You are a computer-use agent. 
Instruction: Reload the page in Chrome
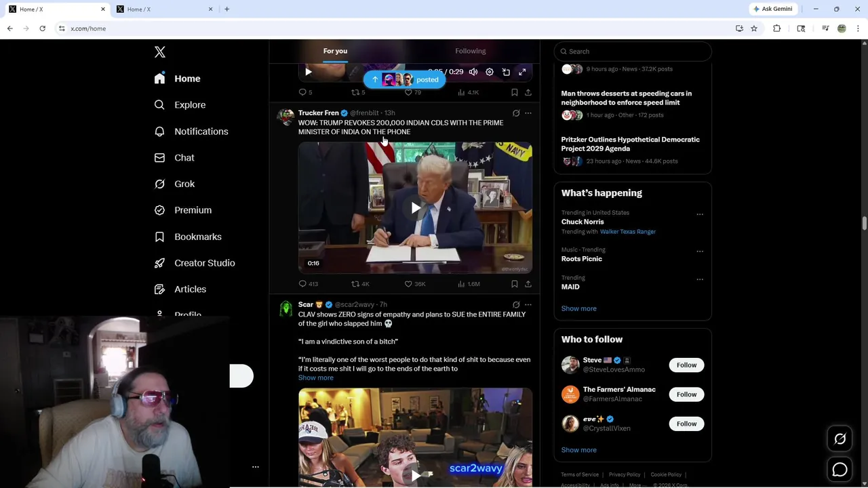(42, 28)
